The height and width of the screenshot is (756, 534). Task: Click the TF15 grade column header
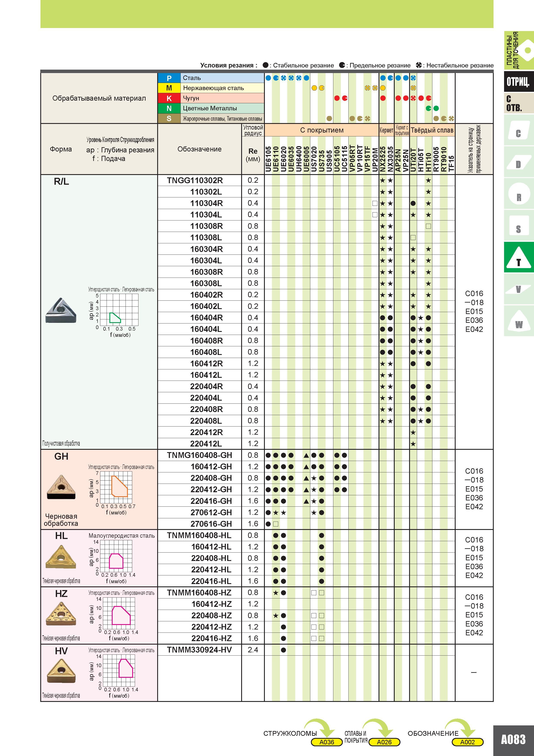click(x=451, y=164)
